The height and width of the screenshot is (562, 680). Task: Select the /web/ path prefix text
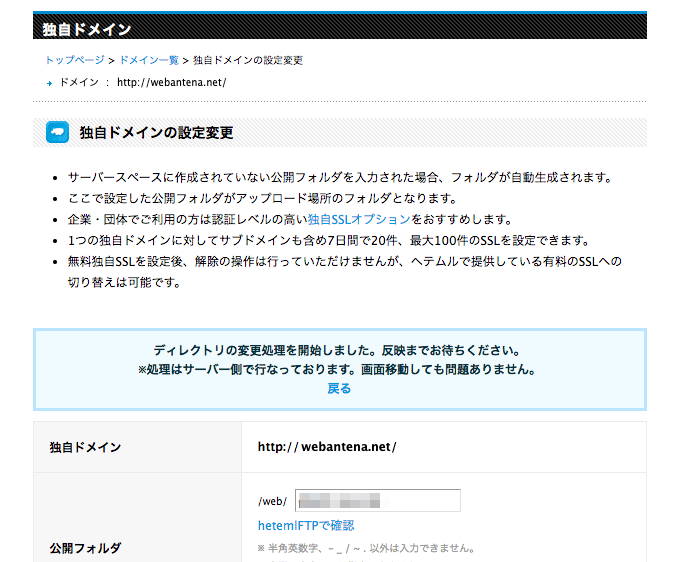pos(272,501)
